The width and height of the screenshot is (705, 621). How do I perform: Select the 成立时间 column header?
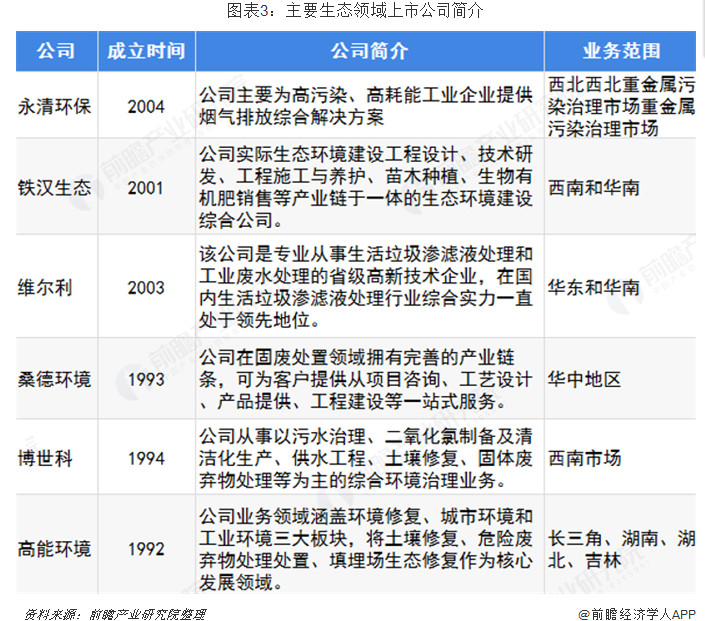pos(146,50)
